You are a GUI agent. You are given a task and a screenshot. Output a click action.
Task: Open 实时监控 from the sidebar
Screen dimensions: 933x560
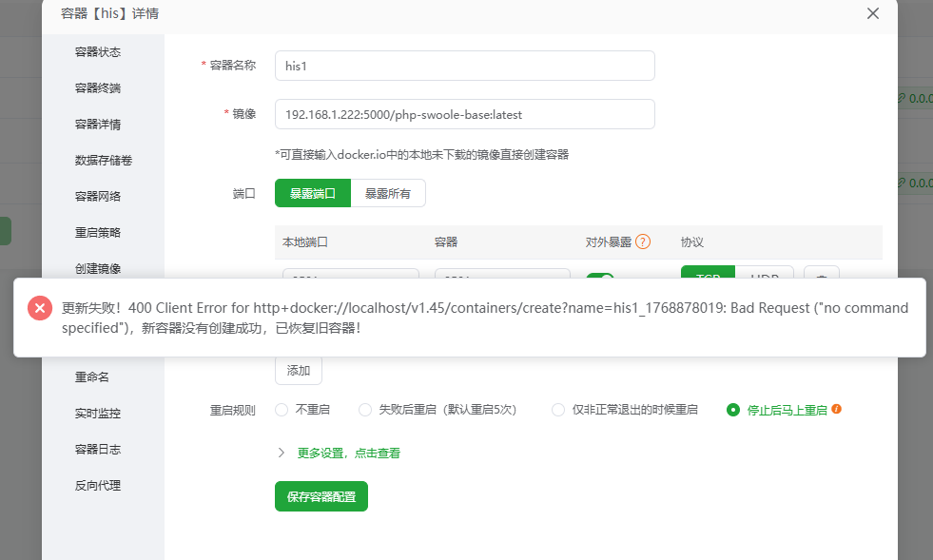[x=100, y=412]
